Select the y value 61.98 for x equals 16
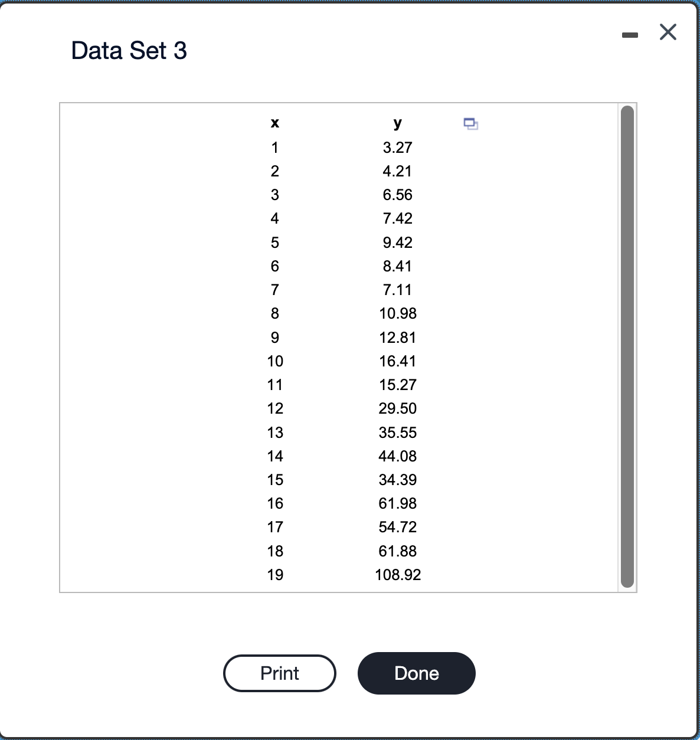 tap(397, 503)
